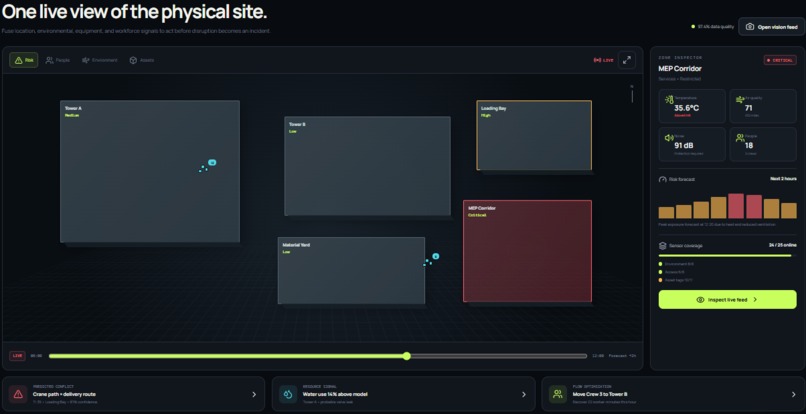The height and width of the screenshot is (414, 806).
Task: Expand the Move Crew 3 card chevron
Action: (x=794, y=394)
